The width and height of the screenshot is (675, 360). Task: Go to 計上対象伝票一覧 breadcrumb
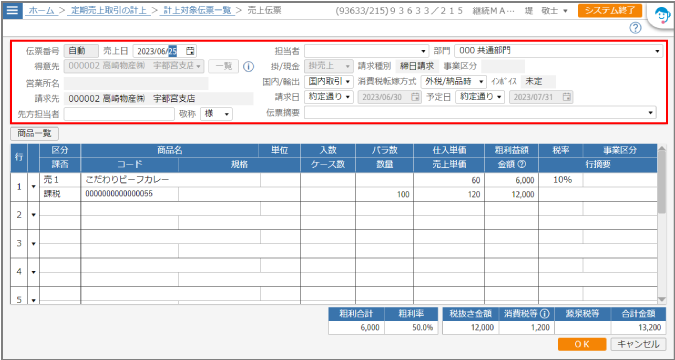click(198, 10)
